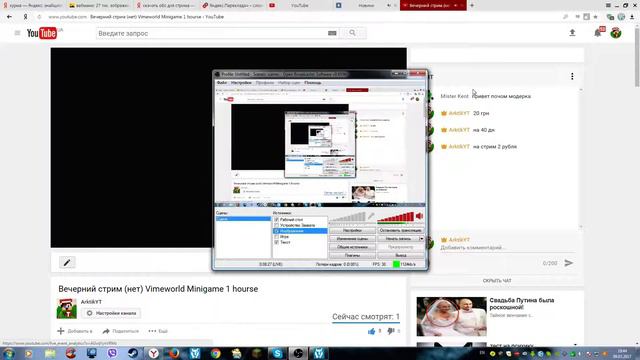Click the YouTube upload arrow icon
640x360 pixels.
pos(572,33)
